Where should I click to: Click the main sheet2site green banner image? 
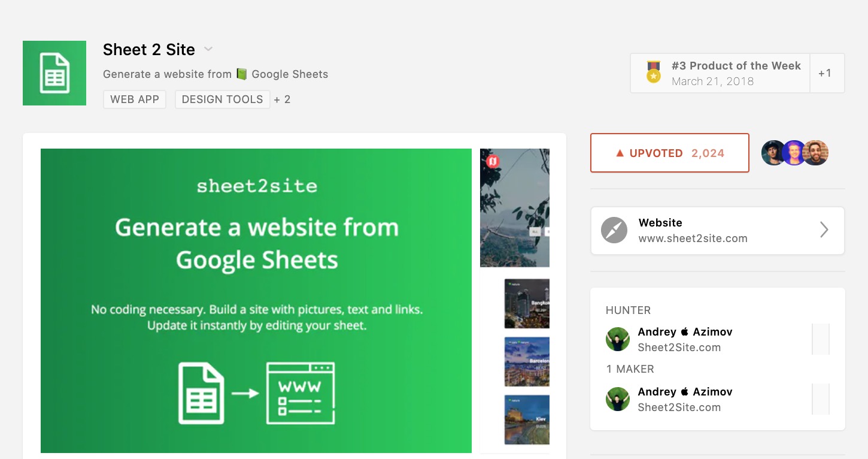click(256, 300)
